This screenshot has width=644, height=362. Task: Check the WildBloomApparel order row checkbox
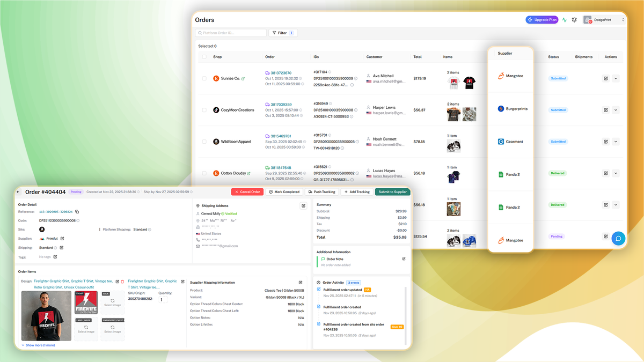pyautogui.click(x=203, y=142)
